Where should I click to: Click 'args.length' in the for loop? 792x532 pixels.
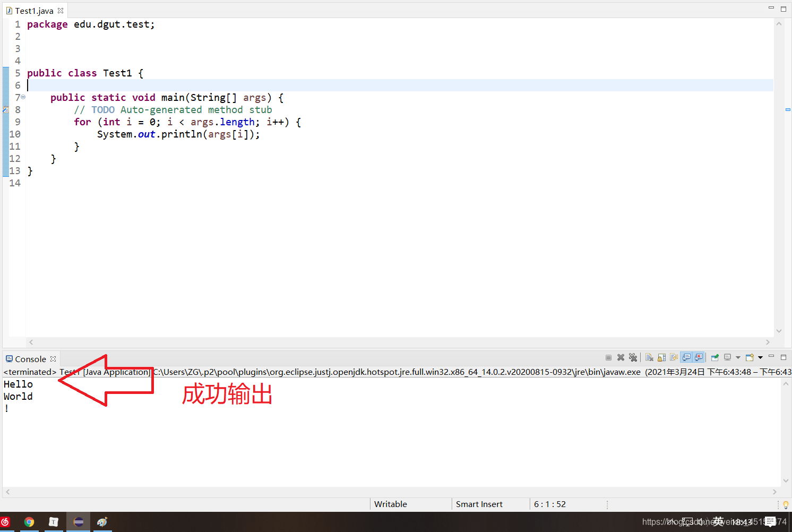pyautogui.click(x=222, y=122)
